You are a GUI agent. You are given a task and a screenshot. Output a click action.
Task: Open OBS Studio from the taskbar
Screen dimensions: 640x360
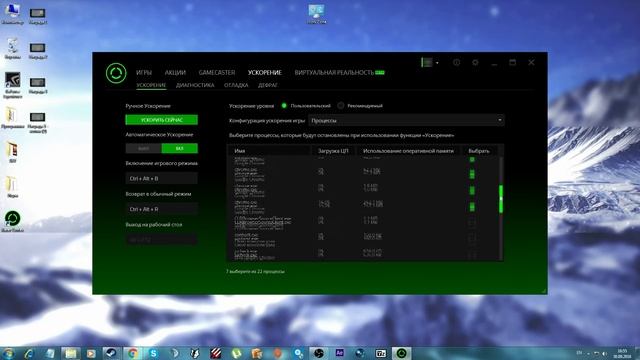319,353
